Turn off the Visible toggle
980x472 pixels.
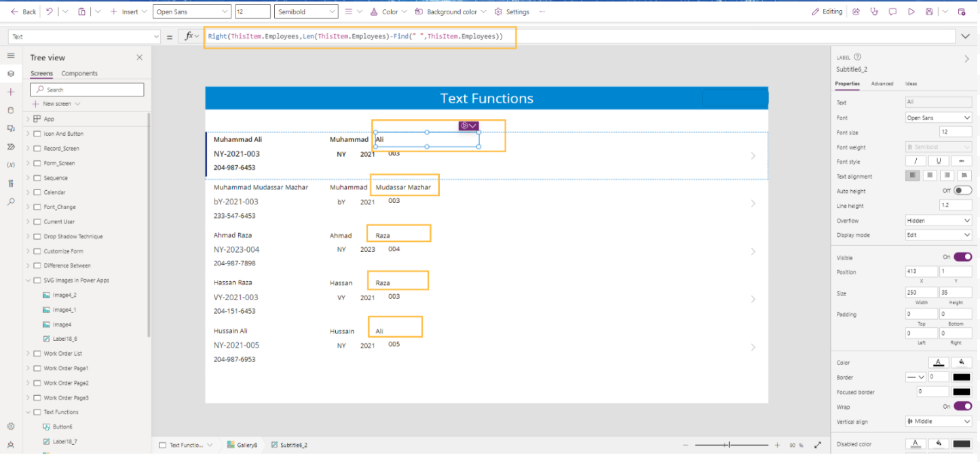962,257
